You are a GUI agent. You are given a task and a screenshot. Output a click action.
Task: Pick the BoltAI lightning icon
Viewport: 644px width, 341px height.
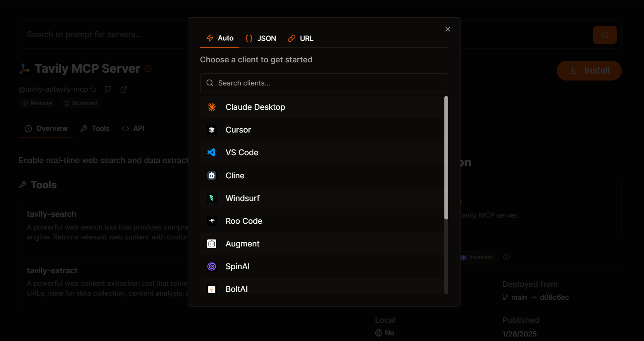(212, 289)
